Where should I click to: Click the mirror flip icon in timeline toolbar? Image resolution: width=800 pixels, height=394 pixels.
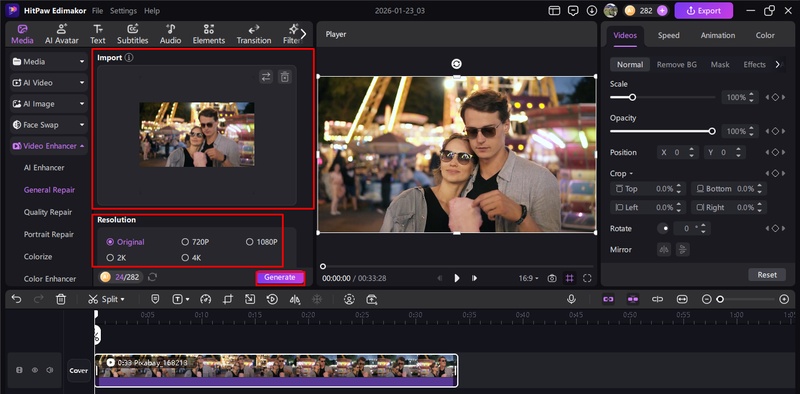point(295,299)
